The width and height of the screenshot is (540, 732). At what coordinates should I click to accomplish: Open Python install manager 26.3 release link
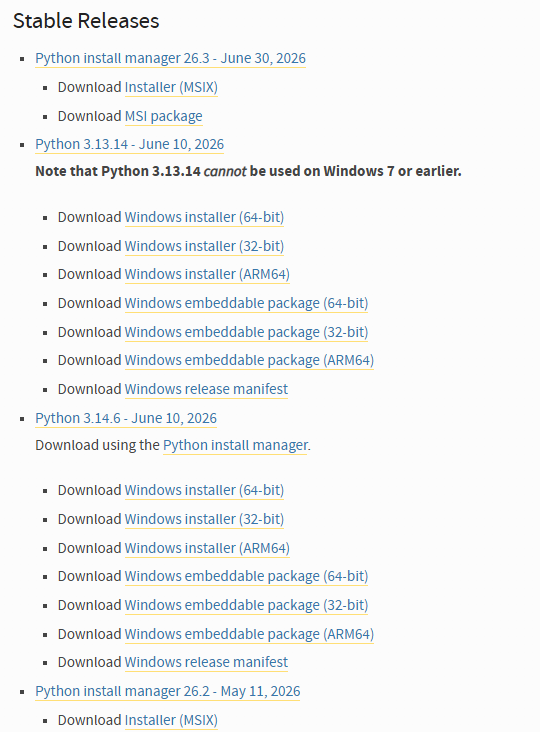170,58
